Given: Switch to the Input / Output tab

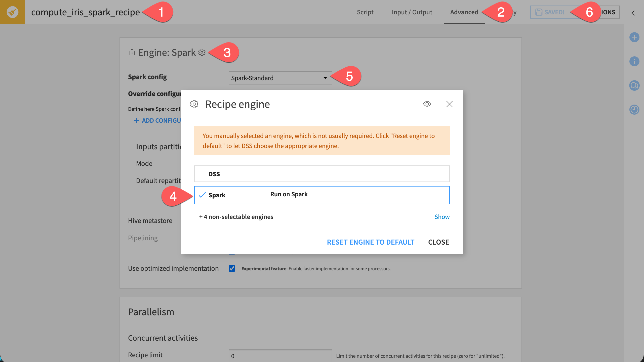Looking at the screenshot, I should 412,12.
